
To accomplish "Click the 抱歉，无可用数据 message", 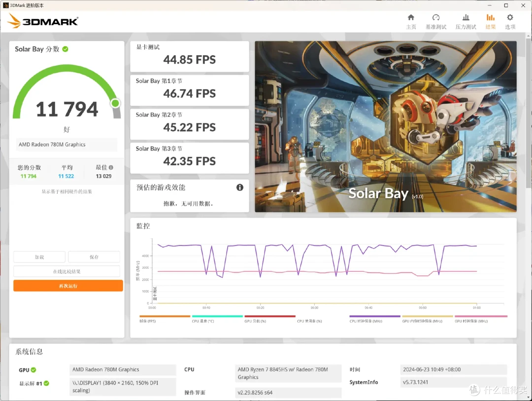I will (188, 204).
